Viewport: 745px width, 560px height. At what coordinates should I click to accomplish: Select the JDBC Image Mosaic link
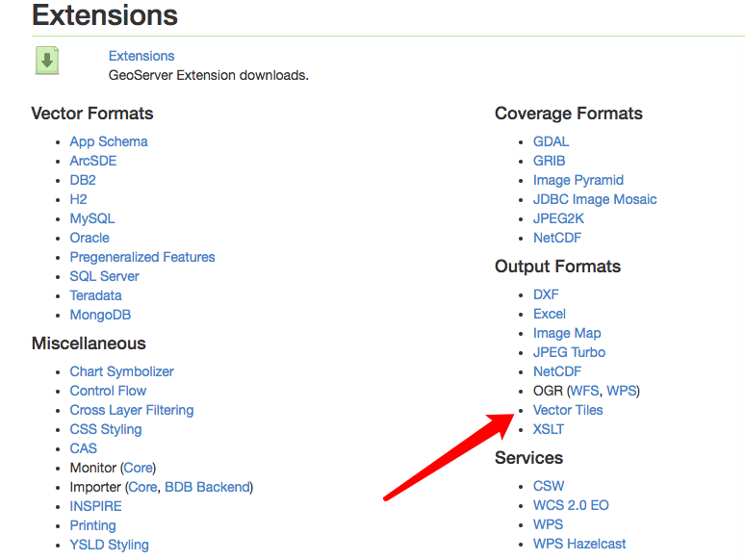point(595,199)
